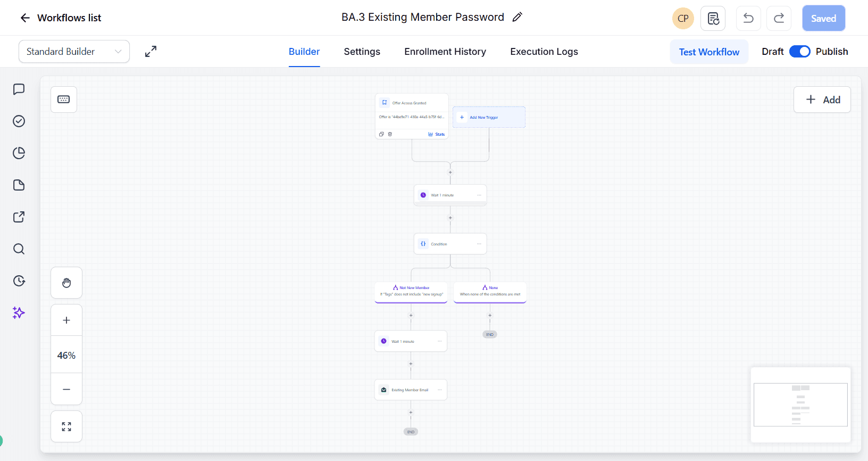The height and width of the screenshot is (461, 868).
Task: Open Stats on trigger card
Action: pyautogui.click(x=437, y=134)
